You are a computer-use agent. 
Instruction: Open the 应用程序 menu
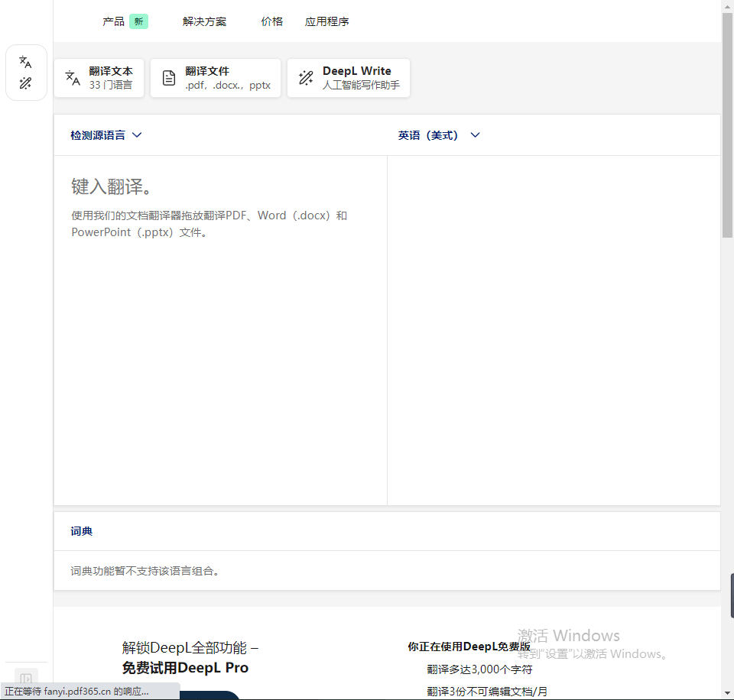click(326, 21)
